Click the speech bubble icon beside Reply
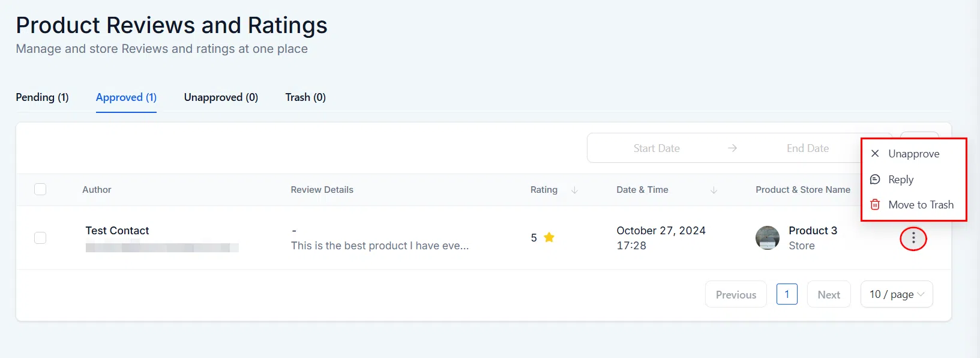 point(875,179)
